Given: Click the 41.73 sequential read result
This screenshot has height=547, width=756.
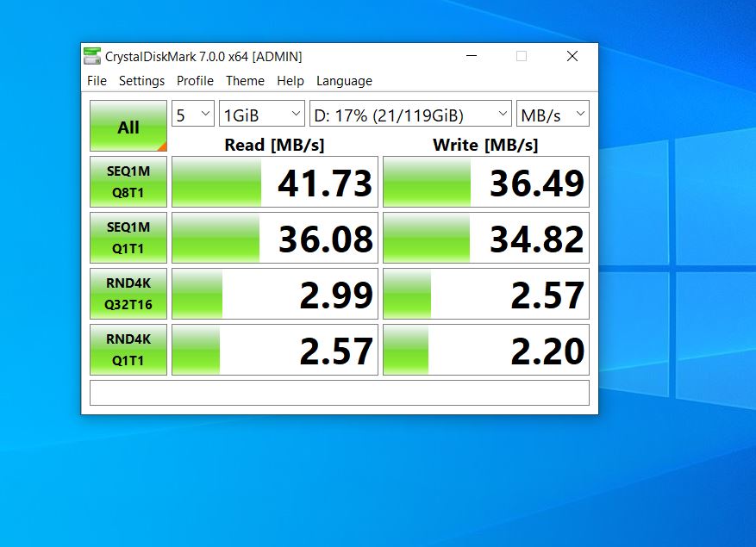Looking at the screenshot, I should tap(275, 182).
